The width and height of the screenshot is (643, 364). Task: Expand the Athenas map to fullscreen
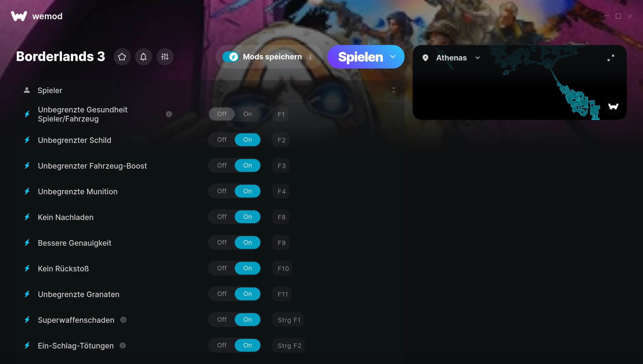611,58
